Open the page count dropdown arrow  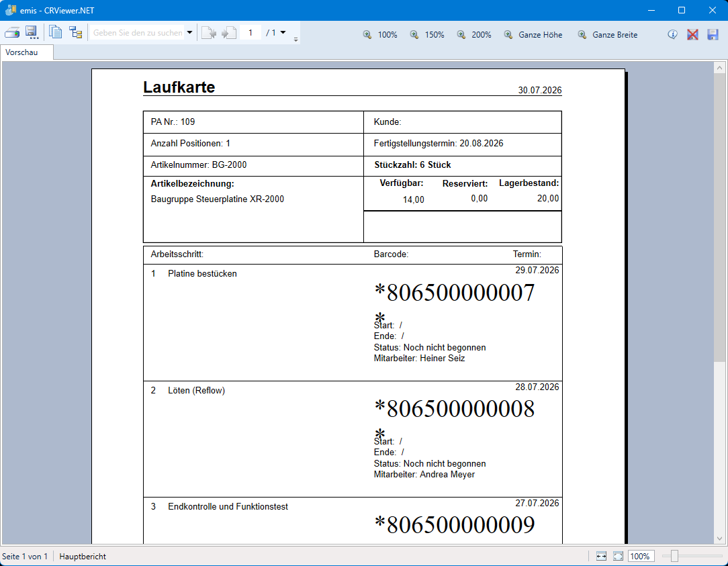pyautogui.click(x=283, y=32)
